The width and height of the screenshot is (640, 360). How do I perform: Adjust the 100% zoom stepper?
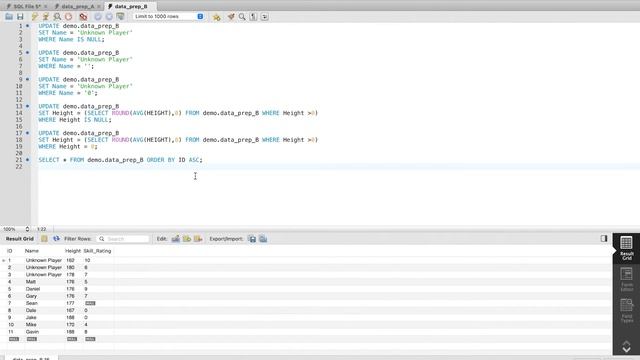pos(27,229)
